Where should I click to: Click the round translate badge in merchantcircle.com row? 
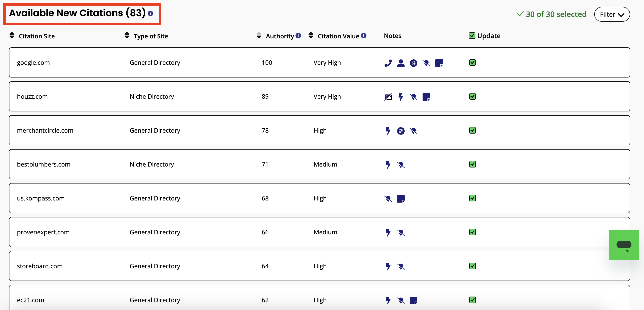click(x=401, y=131)
